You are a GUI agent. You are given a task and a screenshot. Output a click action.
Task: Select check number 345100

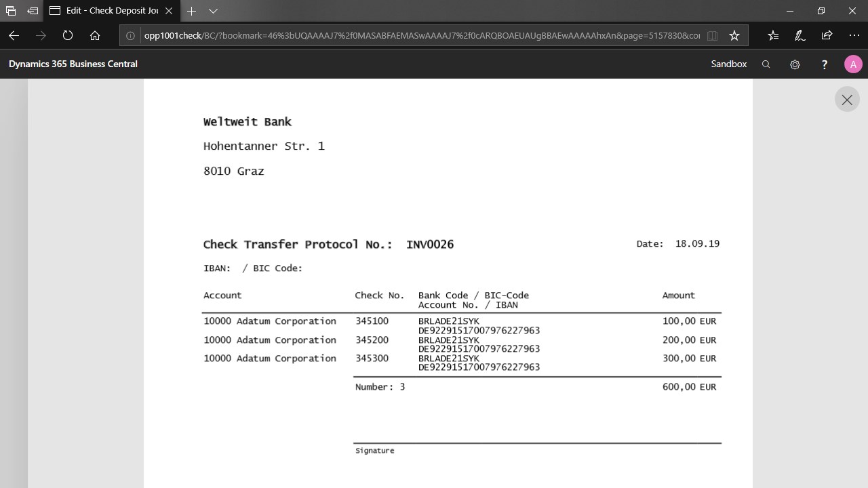point(372,321)
